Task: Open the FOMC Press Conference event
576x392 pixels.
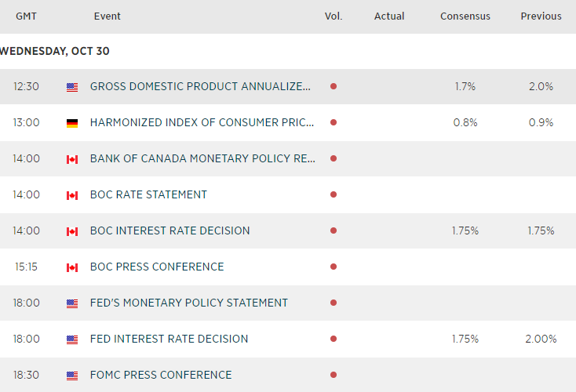Action: 161,376
